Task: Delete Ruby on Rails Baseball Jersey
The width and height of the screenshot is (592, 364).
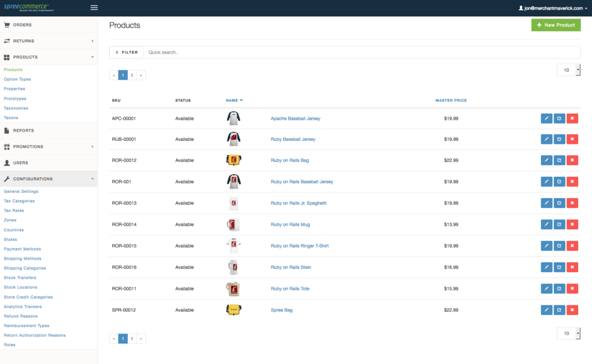Action: click(x=572, y=182)
